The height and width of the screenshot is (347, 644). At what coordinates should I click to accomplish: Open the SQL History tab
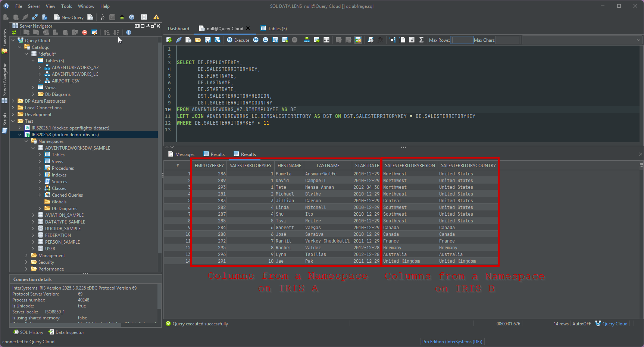pos(28,332)
